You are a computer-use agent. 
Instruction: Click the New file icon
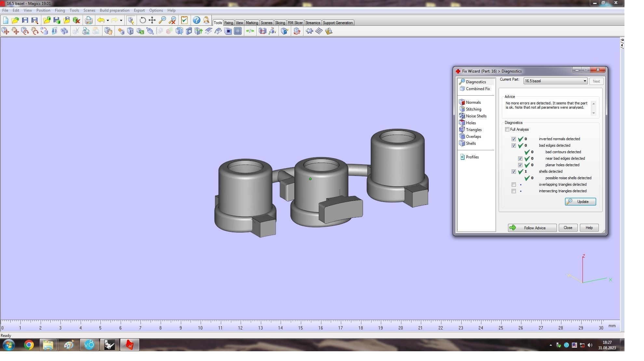click(6, 20)
